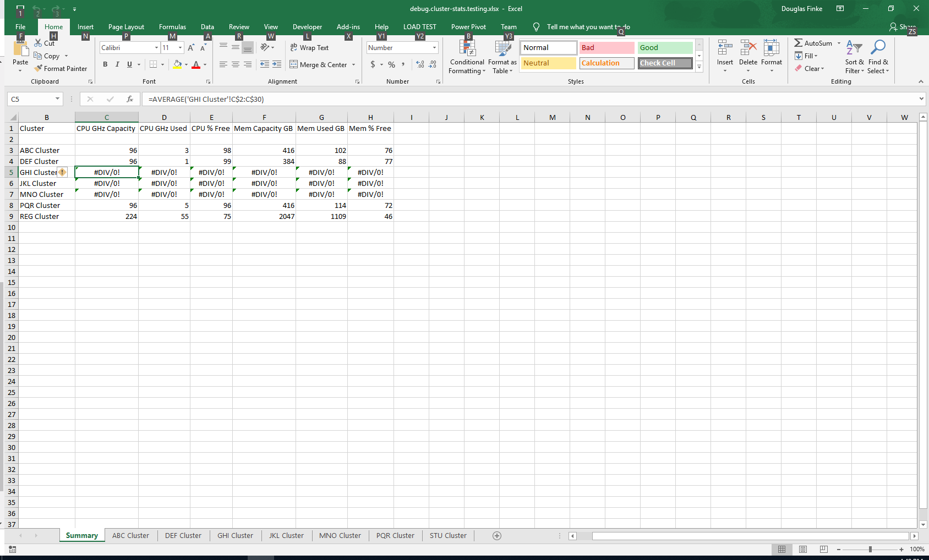Activate the Format Painter
The image size is (929, 560).
click(61, 68)
